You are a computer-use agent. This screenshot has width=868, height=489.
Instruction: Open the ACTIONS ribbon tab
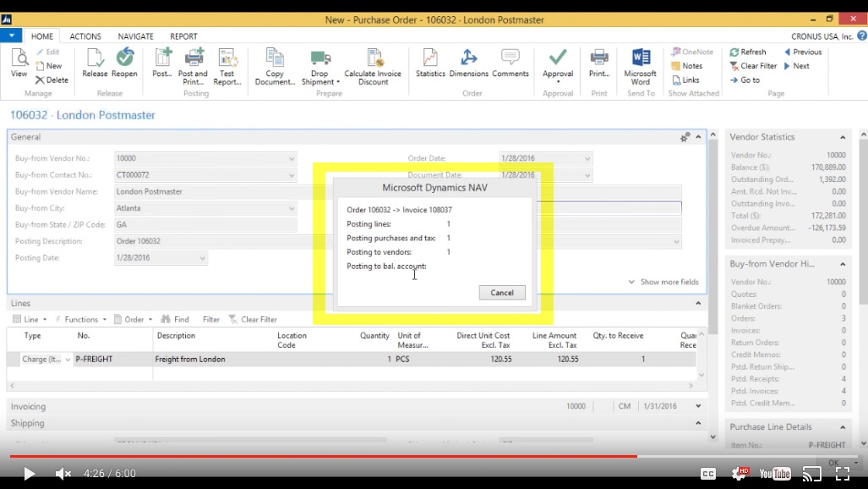85,36
